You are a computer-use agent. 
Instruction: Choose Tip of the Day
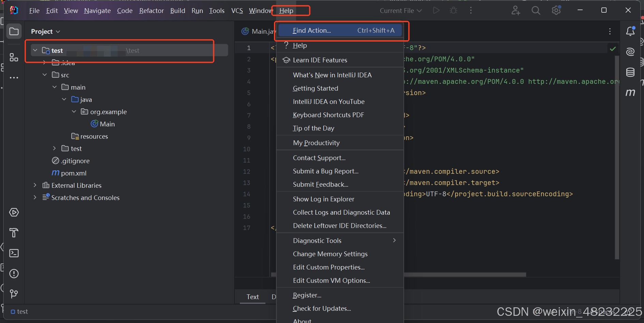(x=340, y=128)
